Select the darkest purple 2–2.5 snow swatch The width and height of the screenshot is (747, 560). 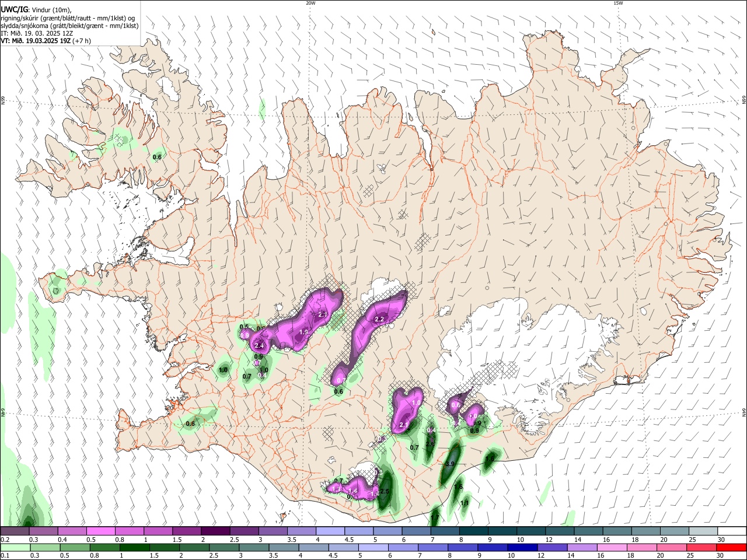coord(215,531)
